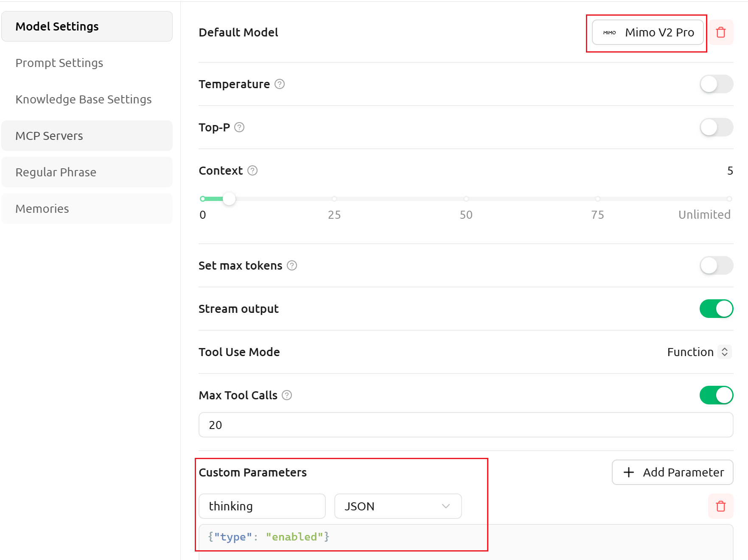Set Context slider to the 25 mark

tap(334, 198)
